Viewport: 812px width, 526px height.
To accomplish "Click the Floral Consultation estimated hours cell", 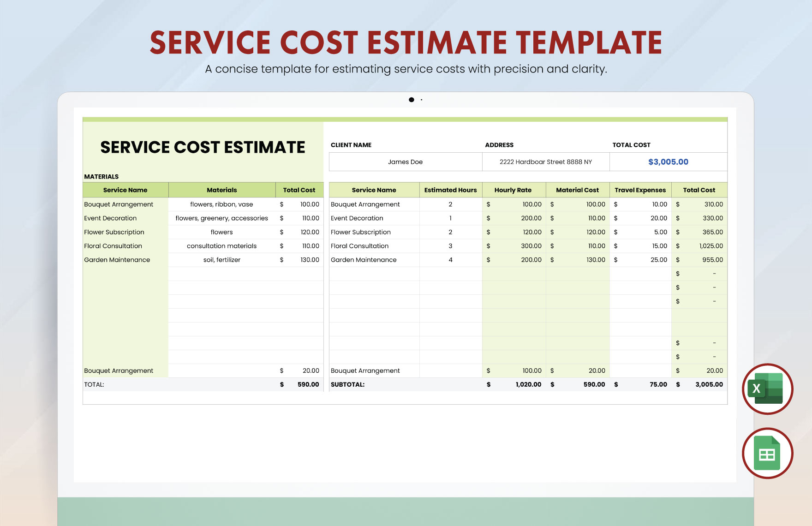I will tap(450, 246).
